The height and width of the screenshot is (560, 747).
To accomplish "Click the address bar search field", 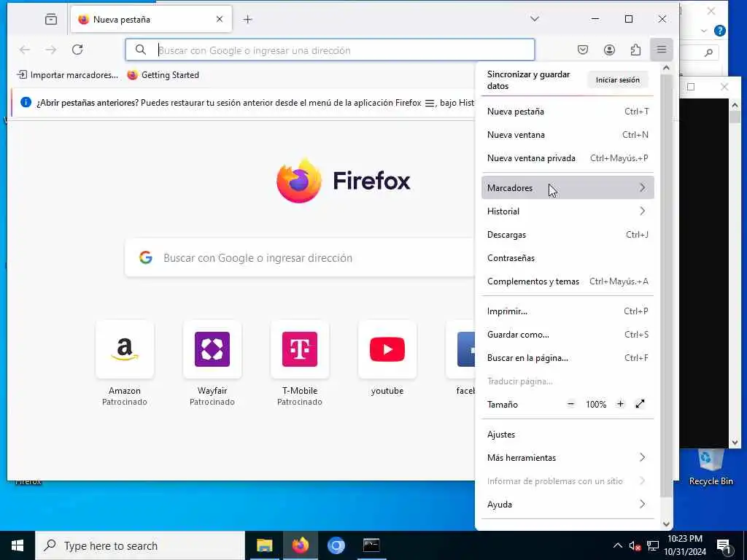I will click(330, 50).
